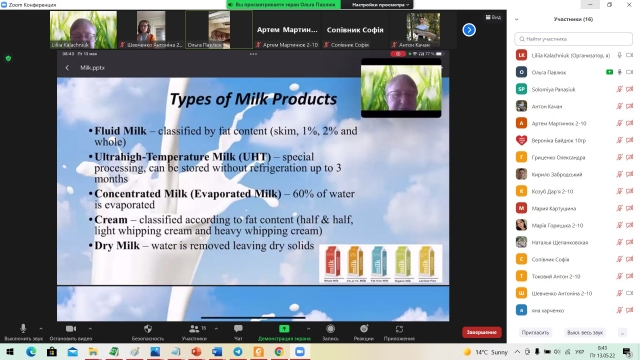Click the Пригласить invite button
Image resolution: width=640 pixels, height=360 pixels.
coord(535,333)
